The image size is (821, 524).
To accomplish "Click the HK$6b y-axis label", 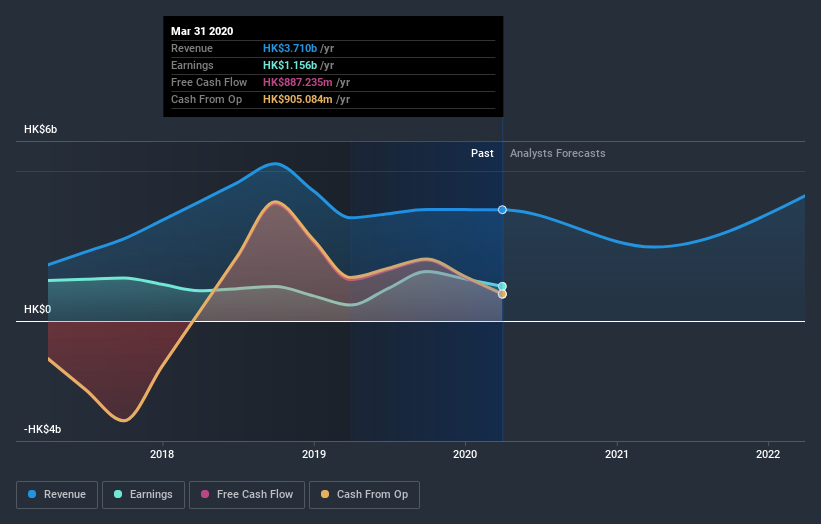I will click(40, 129).
